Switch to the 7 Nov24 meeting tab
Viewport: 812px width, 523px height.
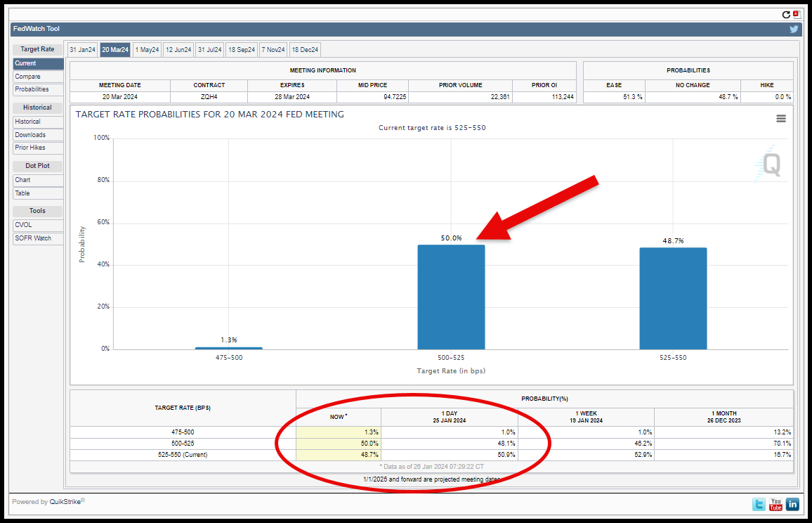point(273,50)
